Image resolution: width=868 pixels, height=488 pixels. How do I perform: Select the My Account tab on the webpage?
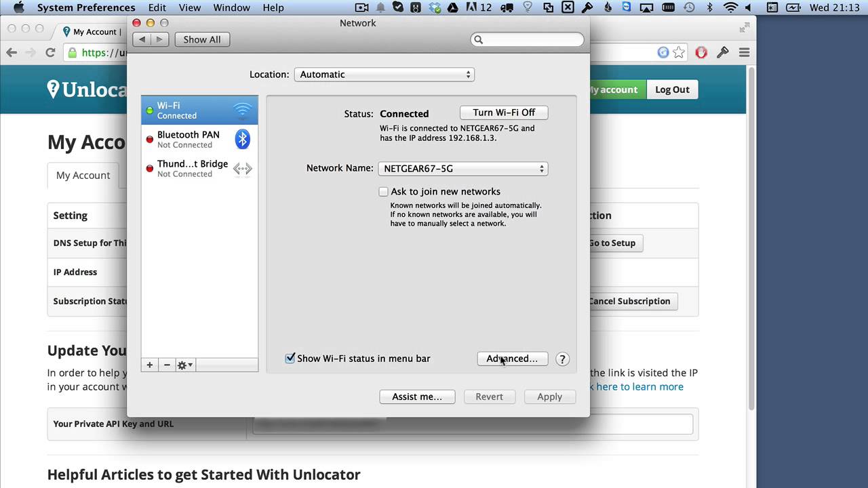(x=83, y=175)
